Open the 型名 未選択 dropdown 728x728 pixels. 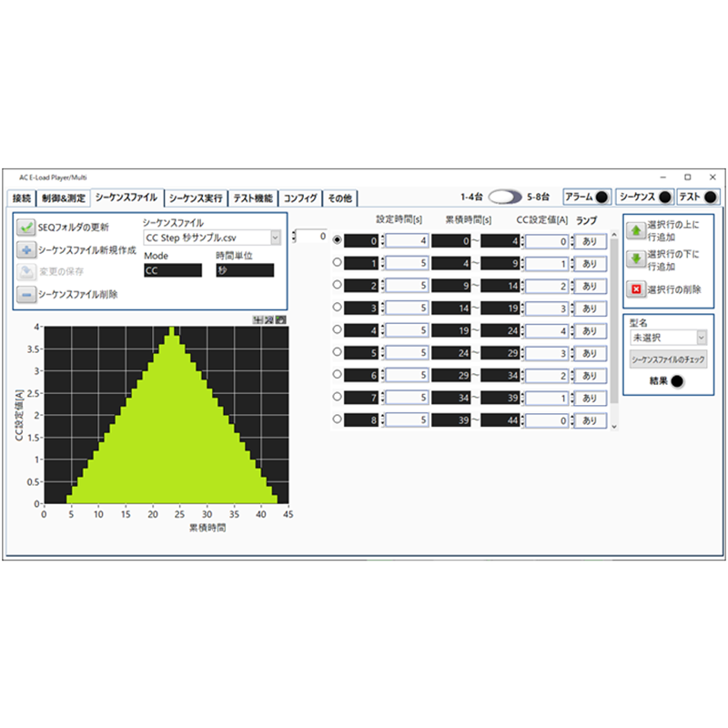coord(701,338)
